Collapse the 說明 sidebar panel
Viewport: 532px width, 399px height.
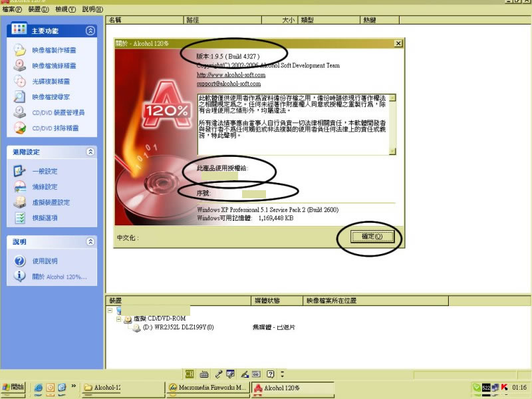point(90,241)
